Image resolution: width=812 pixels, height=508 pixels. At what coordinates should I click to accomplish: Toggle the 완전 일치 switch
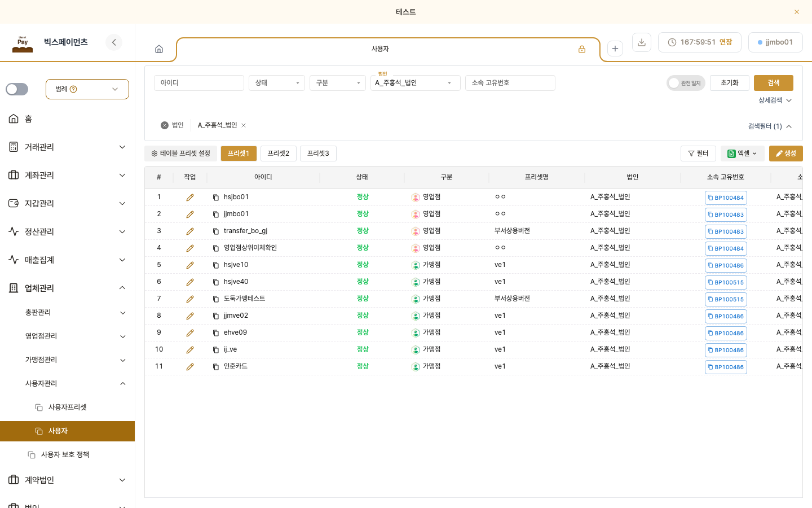tap(686, 83)
